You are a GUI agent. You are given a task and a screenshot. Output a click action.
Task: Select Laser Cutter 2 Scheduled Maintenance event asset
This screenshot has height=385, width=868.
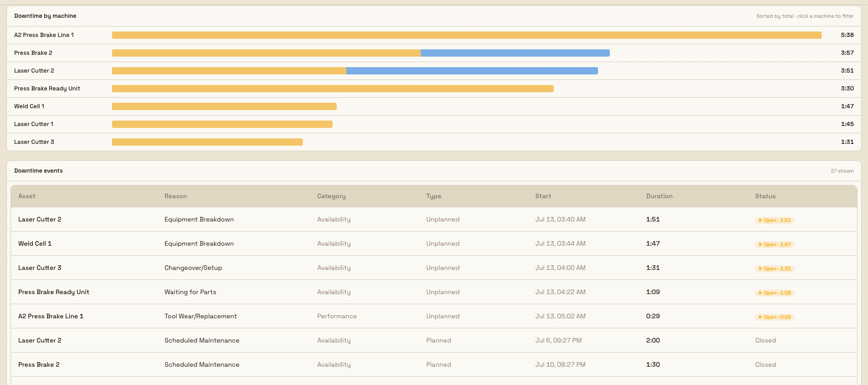(x=40, y=341)
